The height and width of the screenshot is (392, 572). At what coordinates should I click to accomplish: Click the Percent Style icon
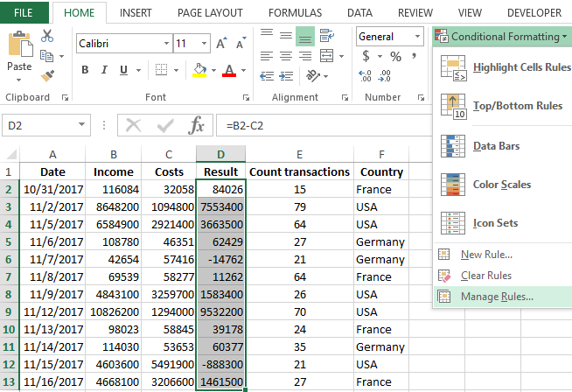395,56
